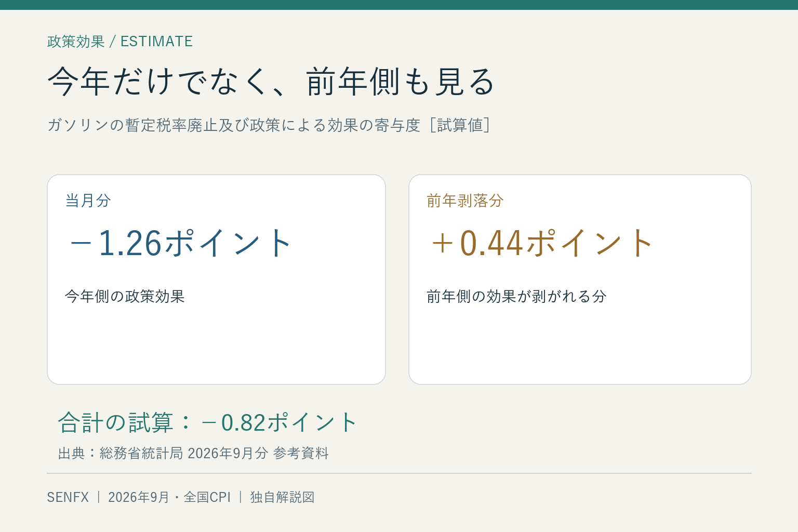Click the subtitle starting with 'ガソリンの暫定税率廃止'
This screenshot has width=798, height=532.
click(269, 125)
